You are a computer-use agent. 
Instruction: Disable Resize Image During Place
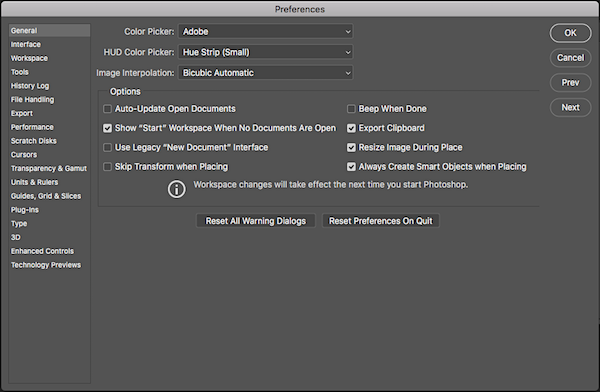pyautogui.click(x=351, y=147)
